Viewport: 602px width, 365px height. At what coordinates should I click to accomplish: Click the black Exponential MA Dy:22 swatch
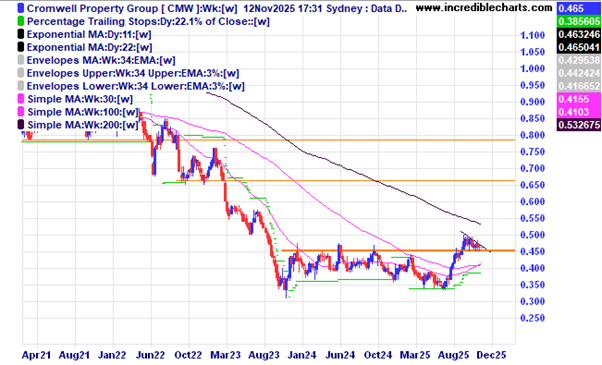coord(21,47)
